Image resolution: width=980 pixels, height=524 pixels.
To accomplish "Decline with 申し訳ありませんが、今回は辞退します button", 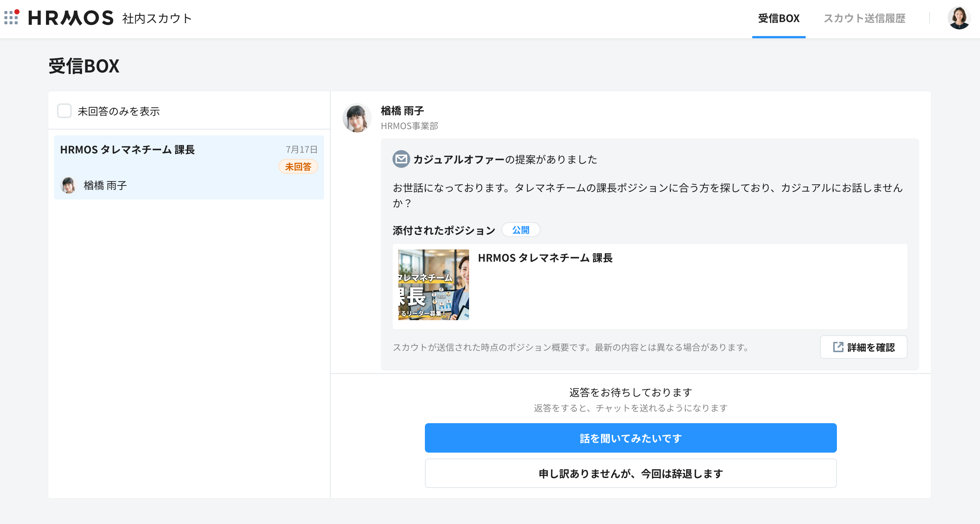I will [x=631, y=473].
